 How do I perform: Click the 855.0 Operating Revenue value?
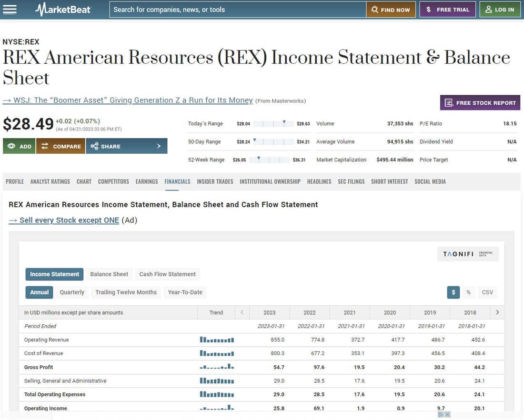[x=277, y=340]
